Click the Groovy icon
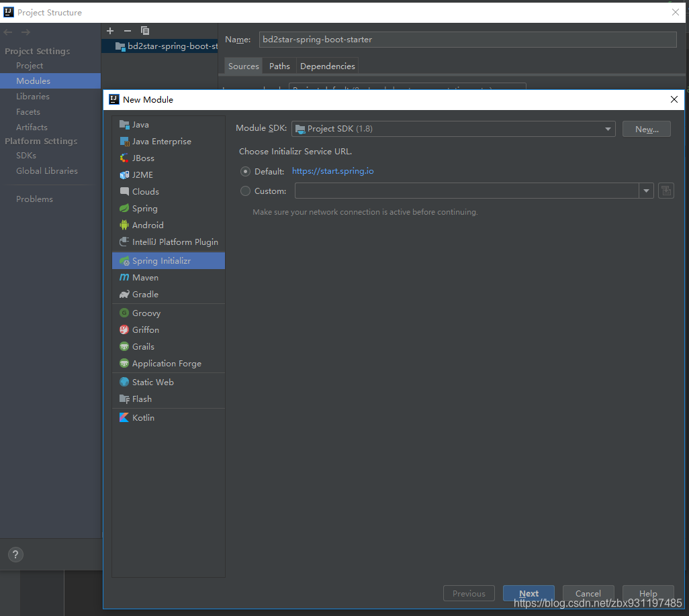The width and height of the screenshot is (689, 616). [x=124, y=313]
